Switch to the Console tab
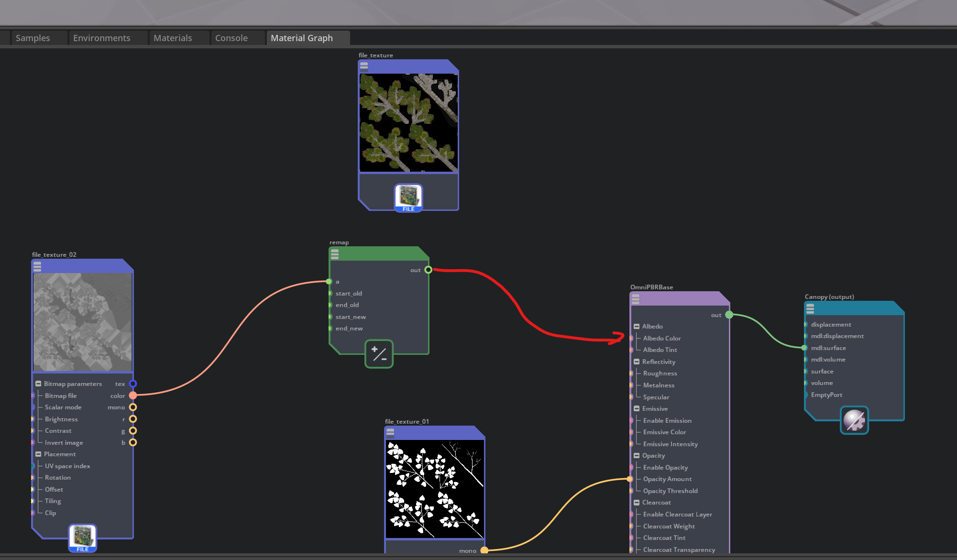This screenshot has width=957, height=560. coord(231,38)
